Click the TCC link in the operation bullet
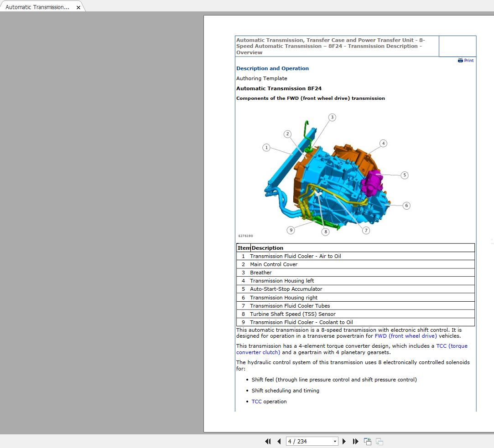 point(256,402)
